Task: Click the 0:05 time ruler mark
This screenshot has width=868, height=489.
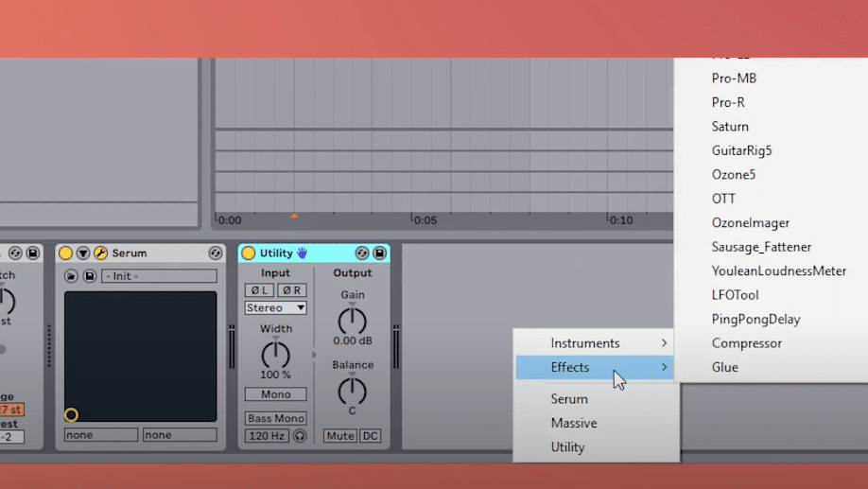Action: click(x=425, y=220)
